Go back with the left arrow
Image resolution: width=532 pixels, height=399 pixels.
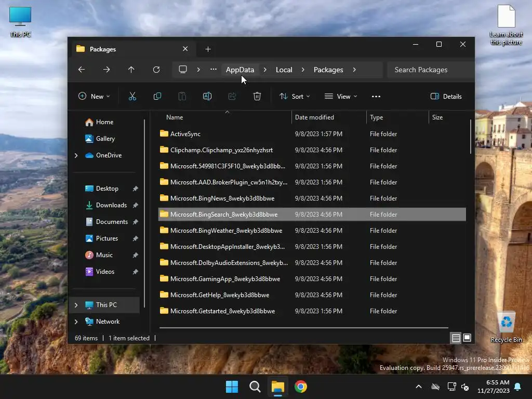[x=82, y=70]
